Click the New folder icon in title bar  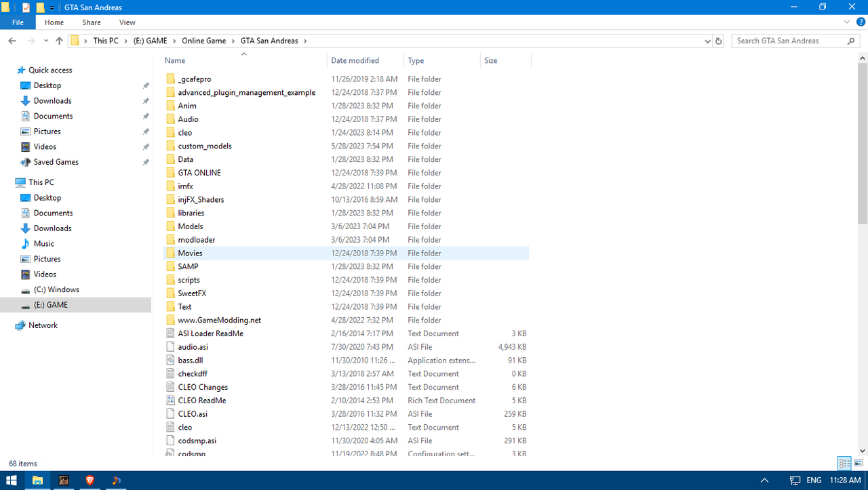coord(40,7)
